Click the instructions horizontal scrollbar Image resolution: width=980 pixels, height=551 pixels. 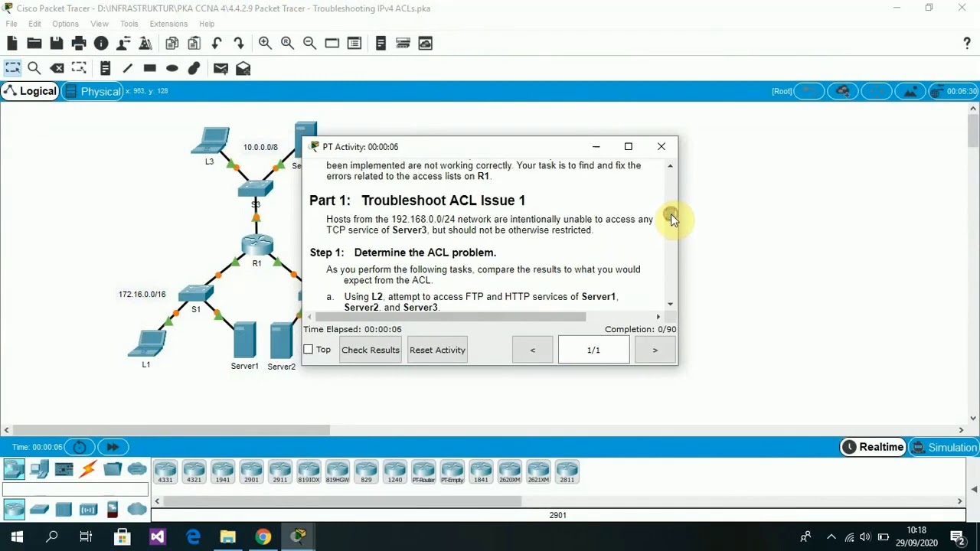(452, 316)
